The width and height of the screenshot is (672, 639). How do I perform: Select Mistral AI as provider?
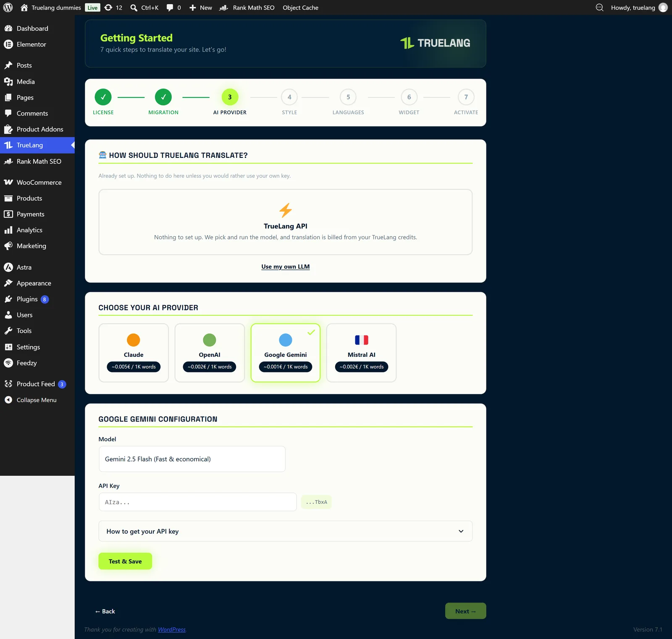pyautogui.click(x=362, y=353)
